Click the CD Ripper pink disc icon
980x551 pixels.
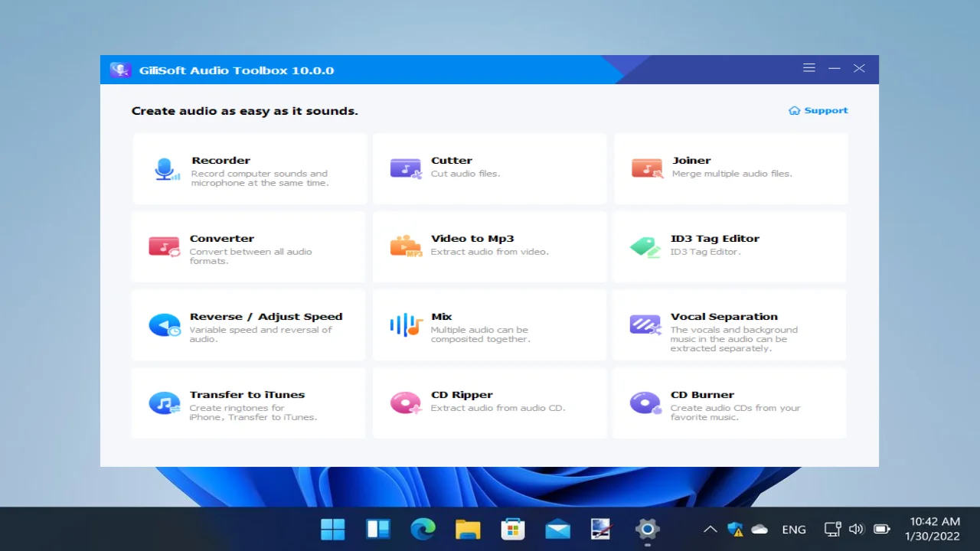pos(406,403)
